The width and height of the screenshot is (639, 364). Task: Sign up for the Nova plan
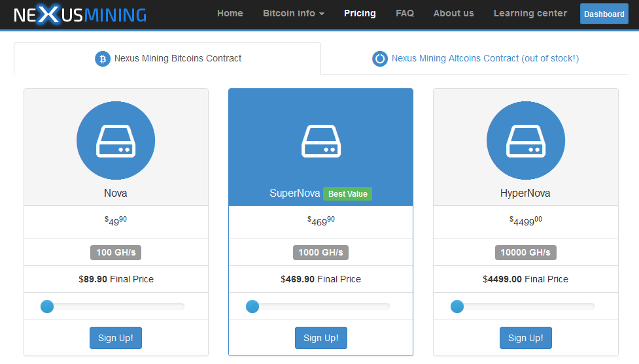click(116, 338)
